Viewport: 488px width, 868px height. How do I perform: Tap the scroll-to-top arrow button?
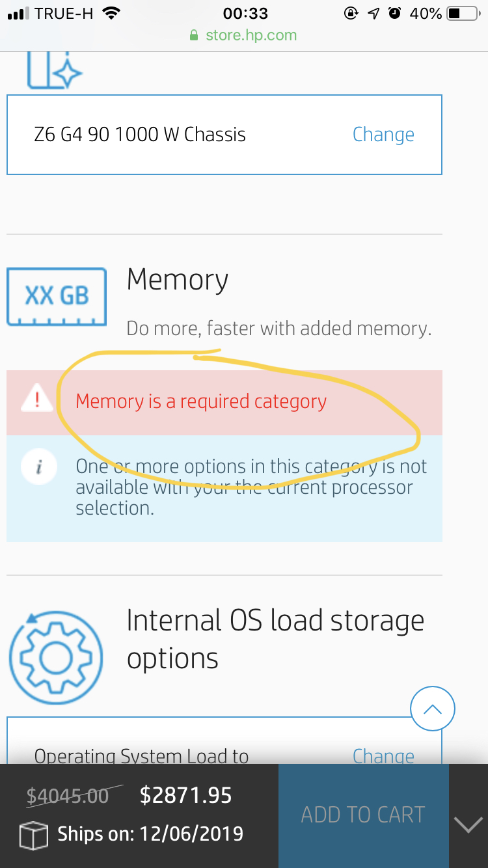coord(433,709)
